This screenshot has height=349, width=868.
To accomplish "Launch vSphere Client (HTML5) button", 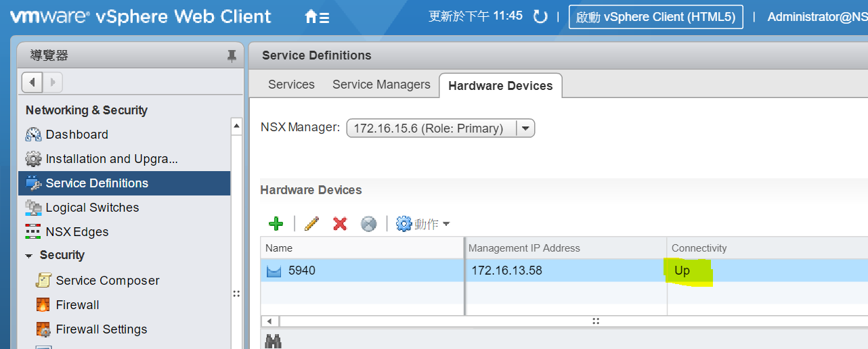I will tap(655, 17).
